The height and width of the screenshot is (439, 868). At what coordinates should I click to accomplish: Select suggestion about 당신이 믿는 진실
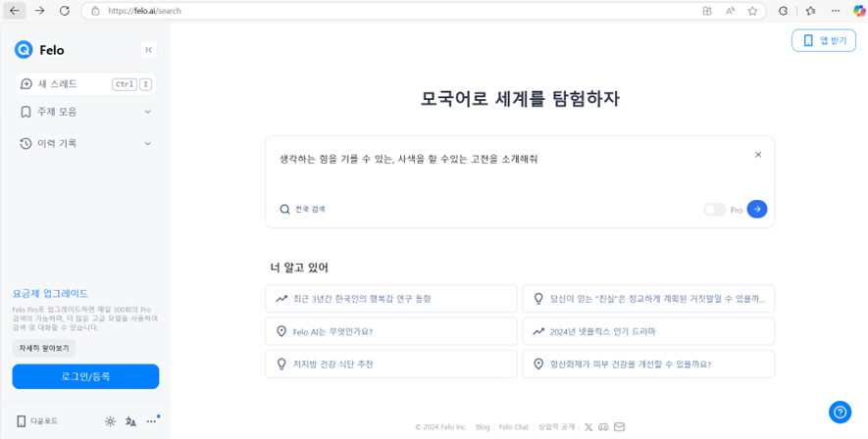coord(648,299)
